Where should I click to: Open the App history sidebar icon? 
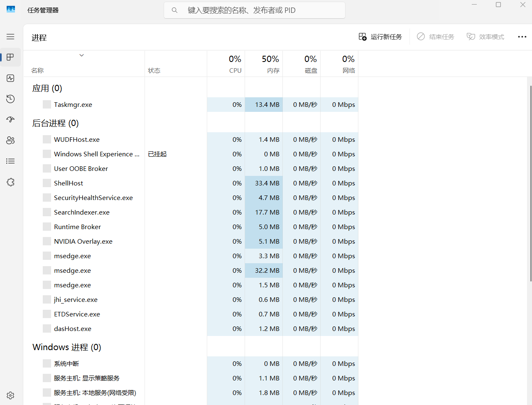10,99
